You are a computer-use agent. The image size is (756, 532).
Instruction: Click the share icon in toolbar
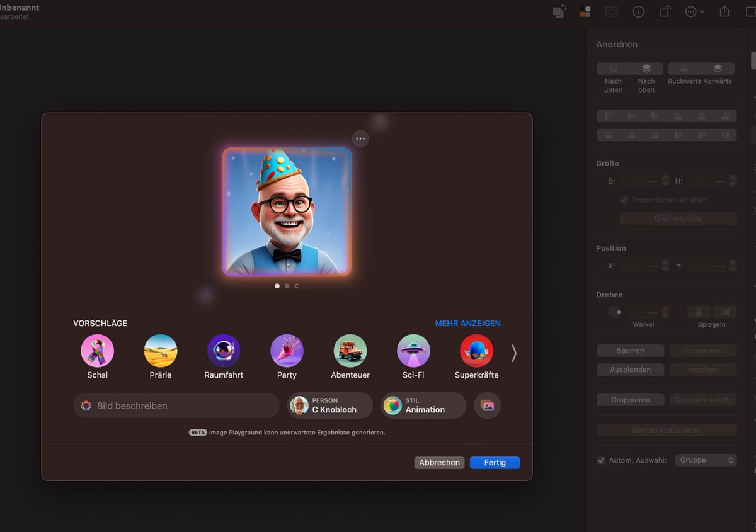pyautogui.click(x=724, y=12)
